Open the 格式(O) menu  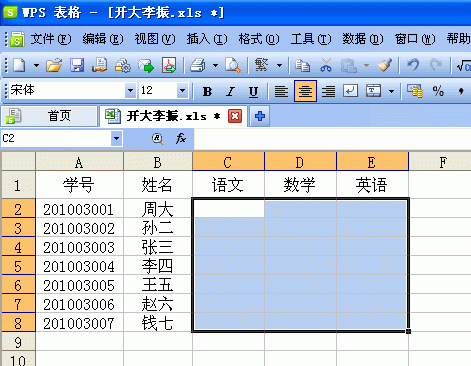259,39
